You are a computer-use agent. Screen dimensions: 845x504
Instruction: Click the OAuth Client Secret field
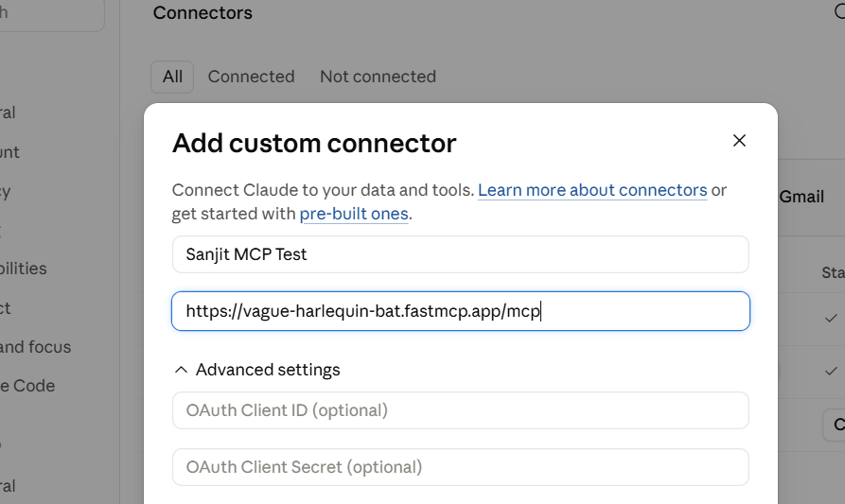click(x=461, y=467)
